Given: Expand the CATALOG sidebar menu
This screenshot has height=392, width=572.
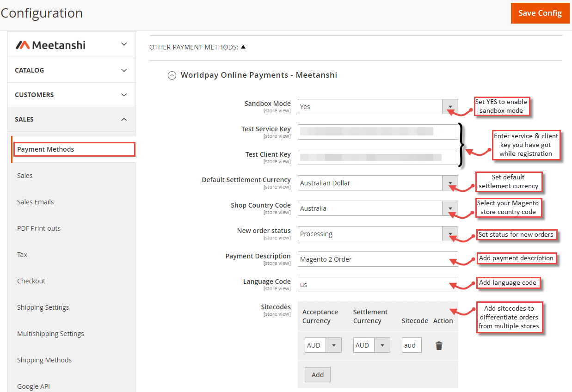Looking at the screenshot, I should coord(123,70).
